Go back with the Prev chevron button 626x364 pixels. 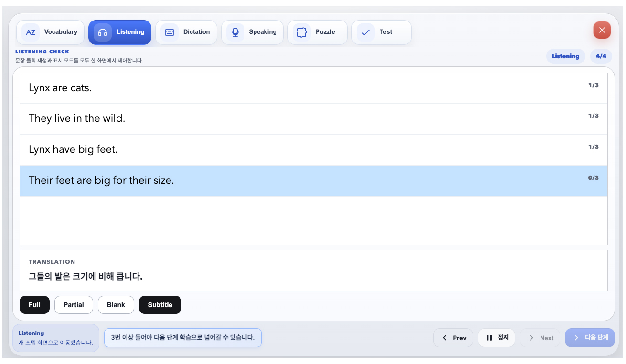coord(453,338)
